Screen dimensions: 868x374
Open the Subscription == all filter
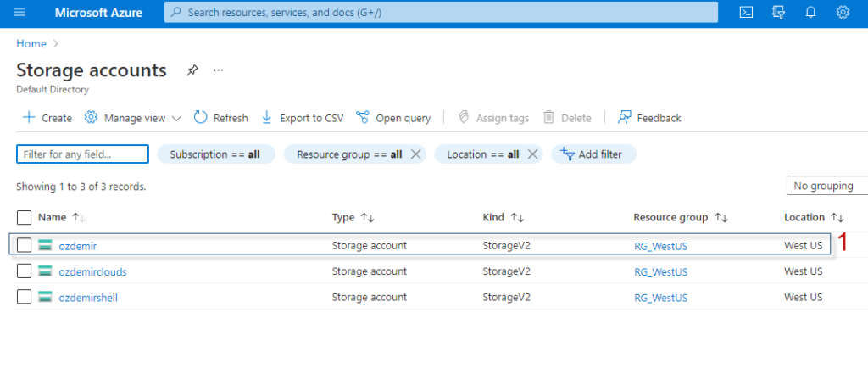[216, 154]
